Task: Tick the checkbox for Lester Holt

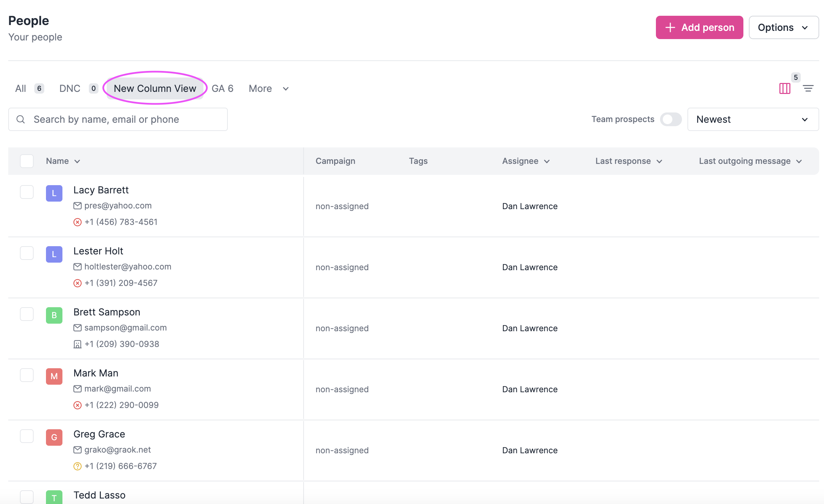Action: [x=27, y=253]
